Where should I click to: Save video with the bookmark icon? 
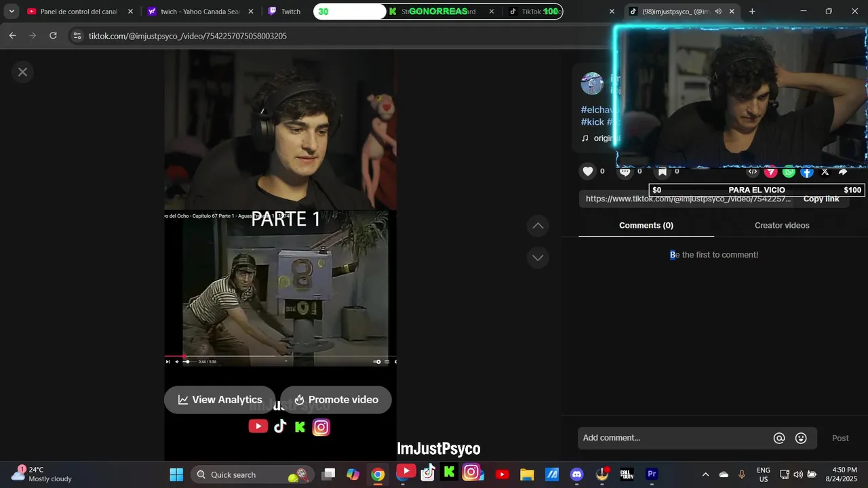(663, 171)
